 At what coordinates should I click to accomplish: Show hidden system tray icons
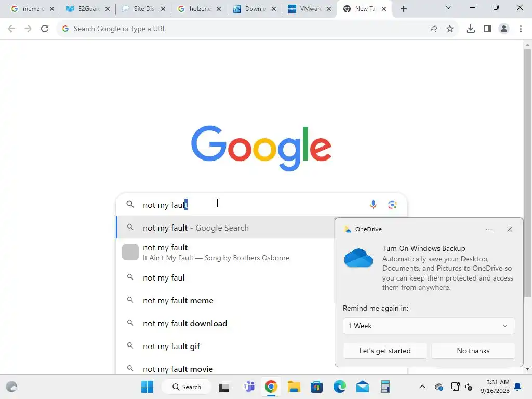(x=422, y=387)
